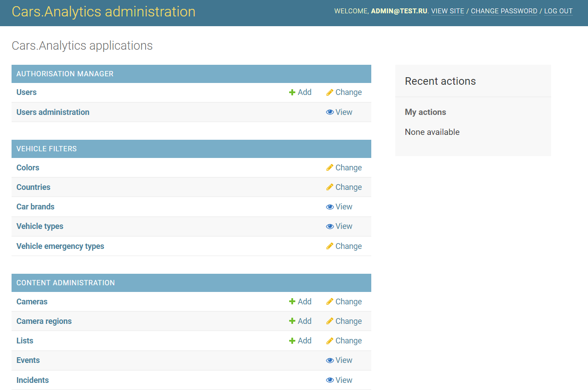Open the Car brands link

pyautogui.click(x=36, y=207)
